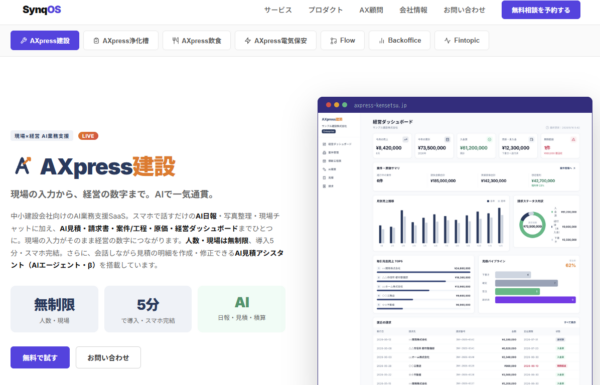Click the purple pipeline bar

(x=535, y=300)
